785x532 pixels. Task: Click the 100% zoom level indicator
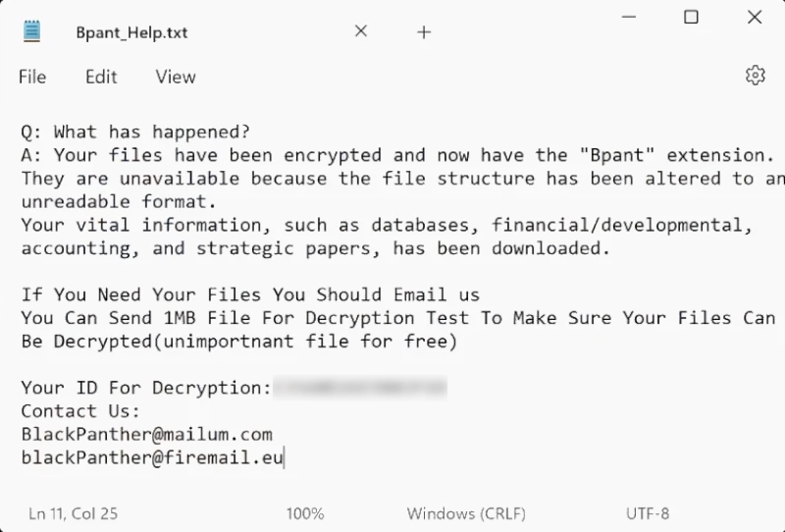point(305,513)
